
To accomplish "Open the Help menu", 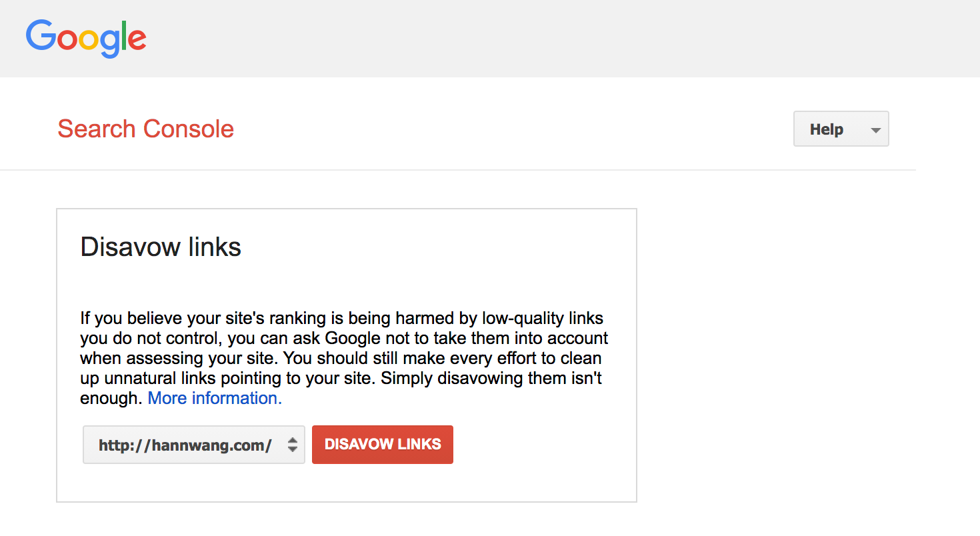I will (841, 129).
